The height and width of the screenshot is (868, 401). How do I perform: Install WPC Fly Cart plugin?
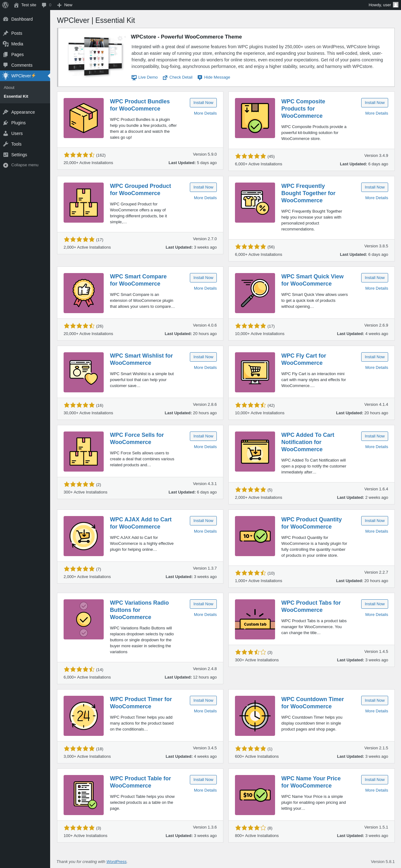375,356
